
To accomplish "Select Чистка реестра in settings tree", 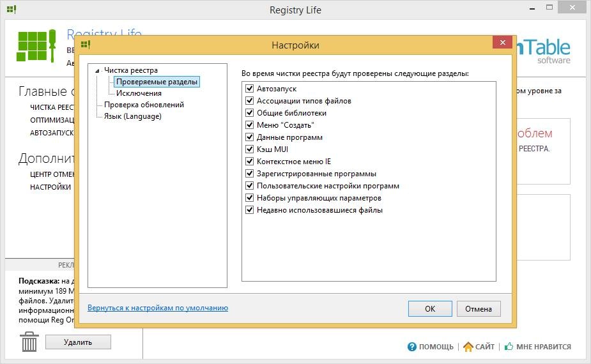I will click(x=131, y=70).
